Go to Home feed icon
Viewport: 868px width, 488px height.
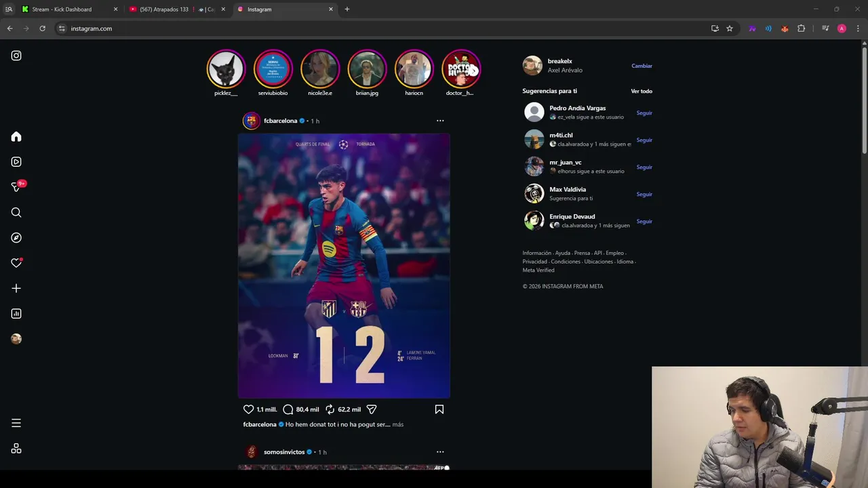pyautogui.click(x=16, y=137)
